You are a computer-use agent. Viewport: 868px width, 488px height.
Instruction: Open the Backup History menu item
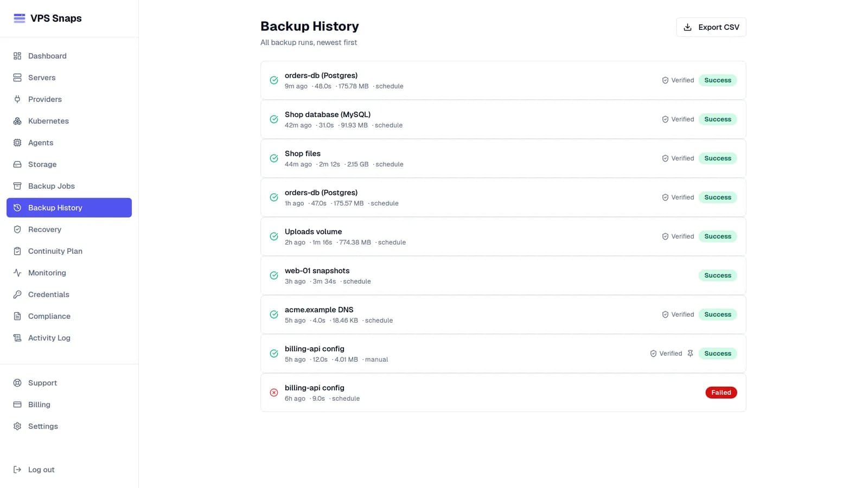coord(69,208)
